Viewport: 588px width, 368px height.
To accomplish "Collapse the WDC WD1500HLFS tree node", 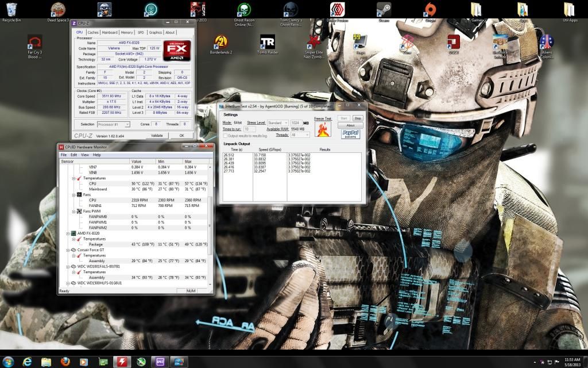I will [68, 283].
